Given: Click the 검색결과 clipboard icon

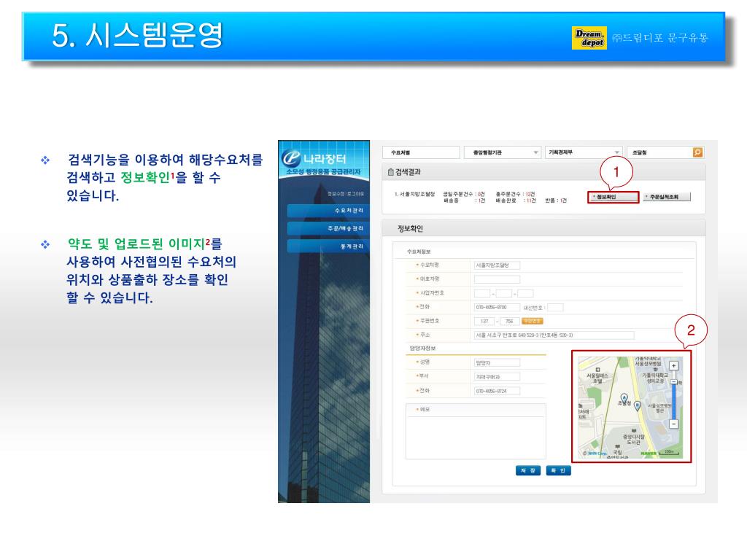Looking at the screenshot, I should tap(391, 172).
